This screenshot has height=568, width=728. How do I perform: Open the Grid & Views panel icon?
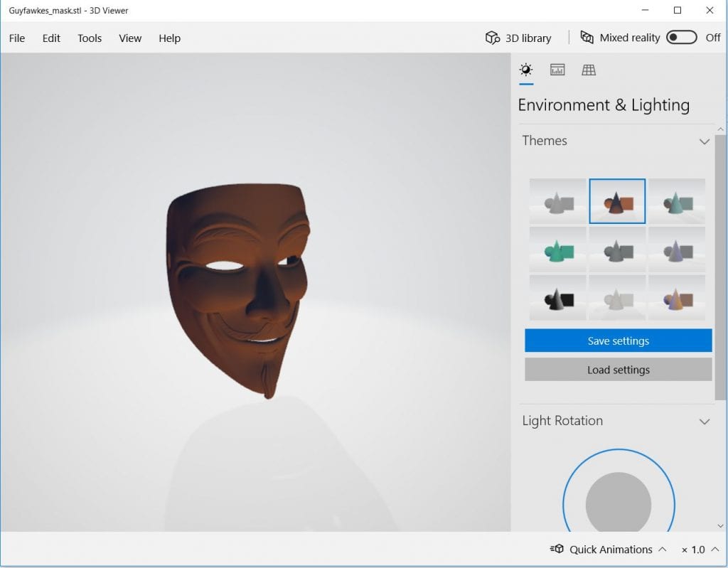pyautogui.click(x=589, y=70)
